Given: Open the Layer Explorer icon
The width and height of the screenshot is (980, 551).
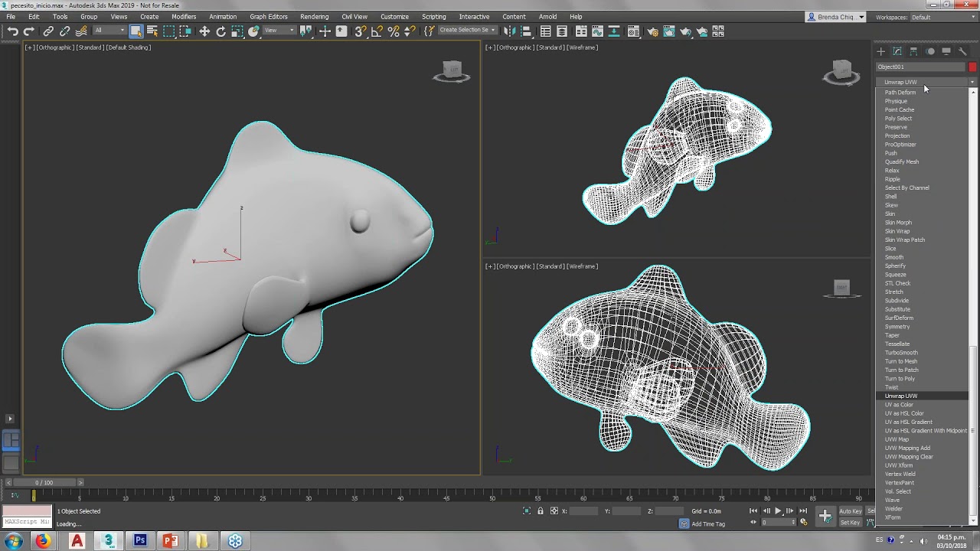Looking at the screenshot, I should (562, 31).
